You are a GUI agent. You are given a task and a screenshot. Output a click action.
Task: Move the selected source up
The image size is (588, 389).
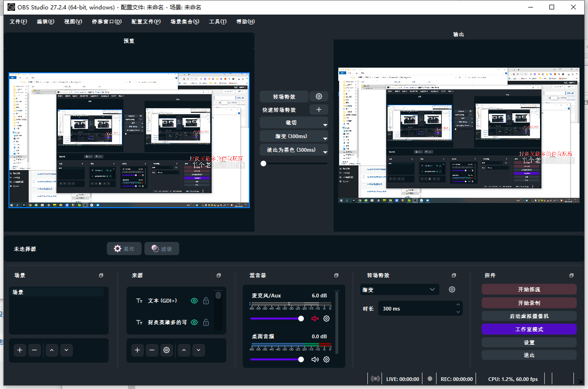pos(184,350)
